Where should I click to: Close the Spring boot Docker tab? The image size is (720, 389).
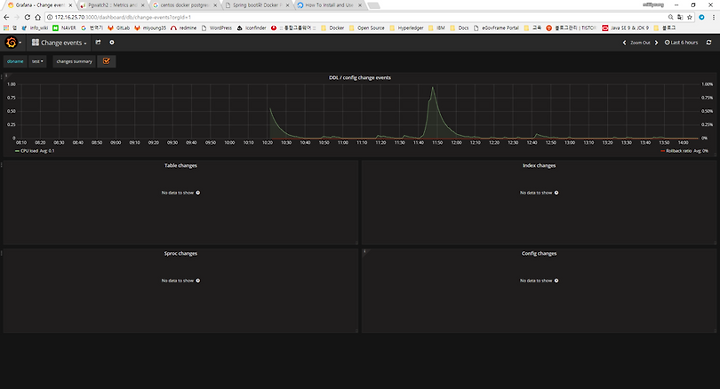pos(287,6)
